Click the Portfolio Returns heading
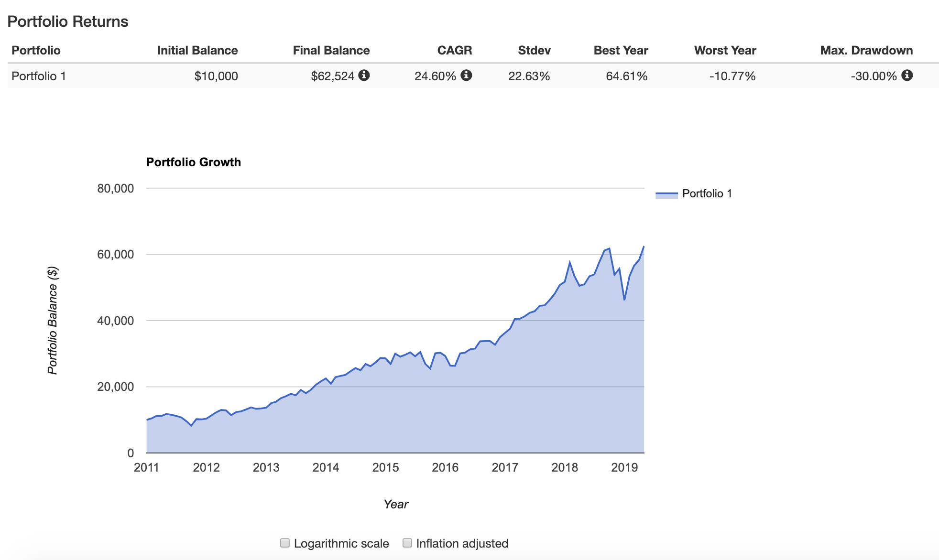 [68, 22]
